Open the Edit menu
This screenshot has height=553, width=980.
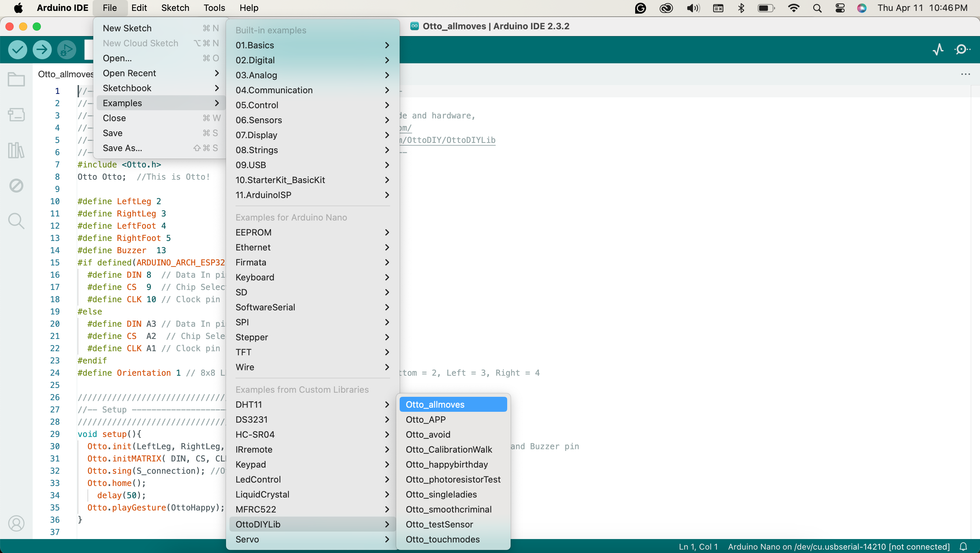[139, 8]
